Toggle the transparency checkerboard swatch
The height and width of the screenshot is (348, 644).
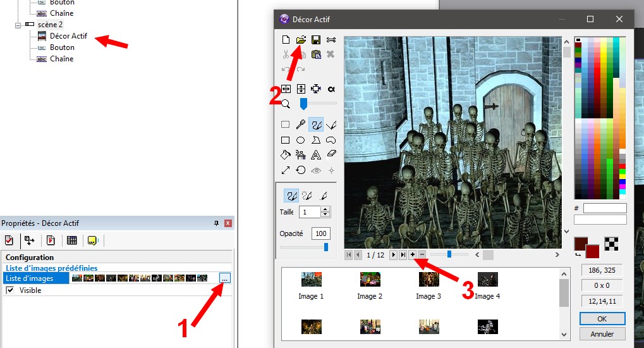point(611,244)
